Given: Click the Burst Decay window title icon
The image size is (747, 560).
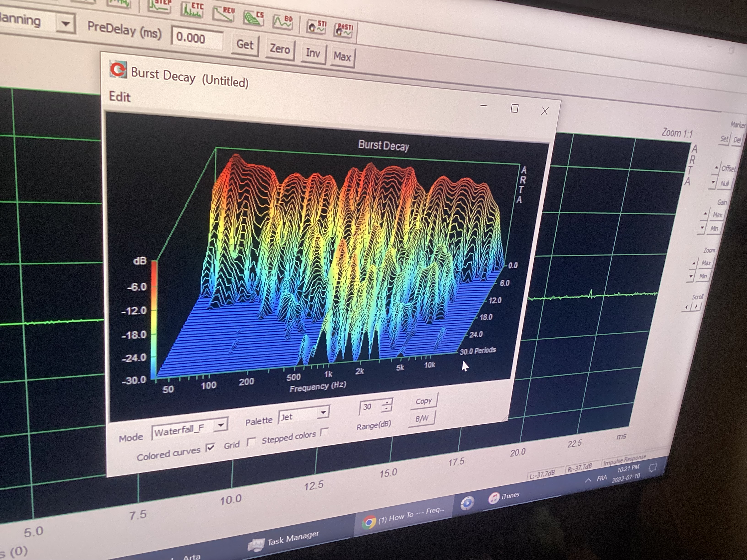Looking at the screenshot, I should (x=118, y=70).
